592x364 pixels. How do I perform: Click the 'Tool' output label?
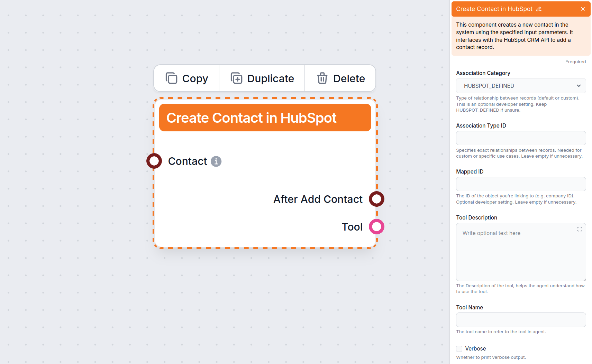[352, 227]
